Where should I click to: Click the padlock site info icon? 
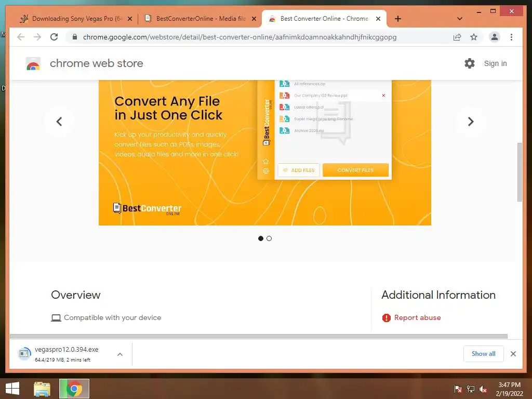75,37
